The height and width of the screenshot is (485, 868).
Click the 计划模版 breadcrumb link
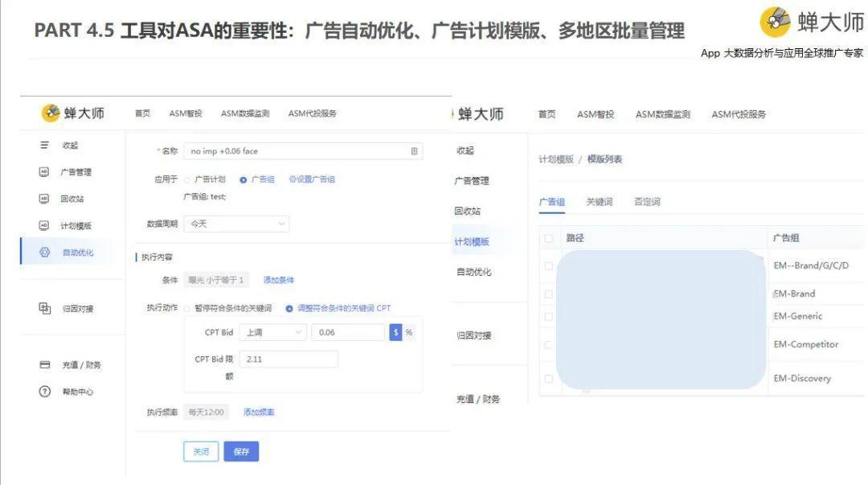pyautogui.click(x=556, y=159)
